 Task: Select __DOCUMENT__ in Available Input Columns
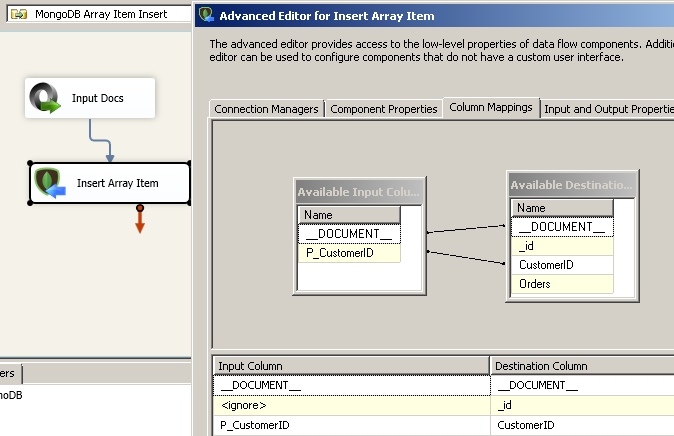coord(349,234)
